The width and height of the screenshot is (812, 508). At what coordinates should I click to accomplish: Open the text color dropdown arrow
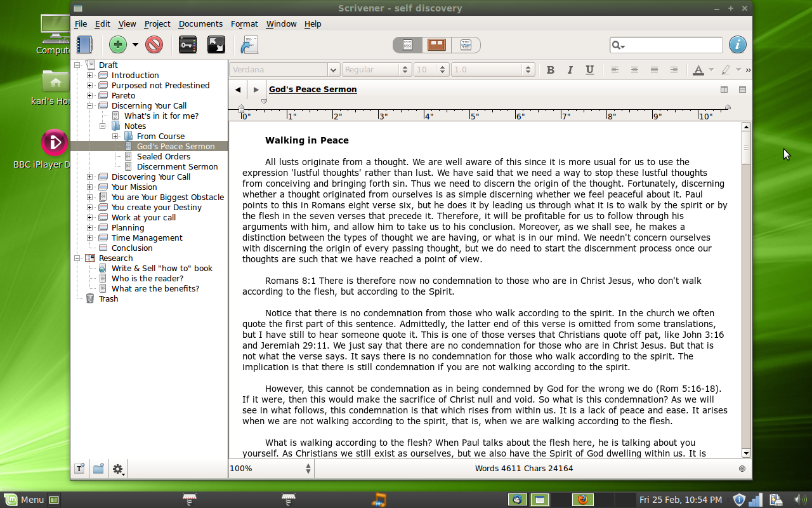711,70
